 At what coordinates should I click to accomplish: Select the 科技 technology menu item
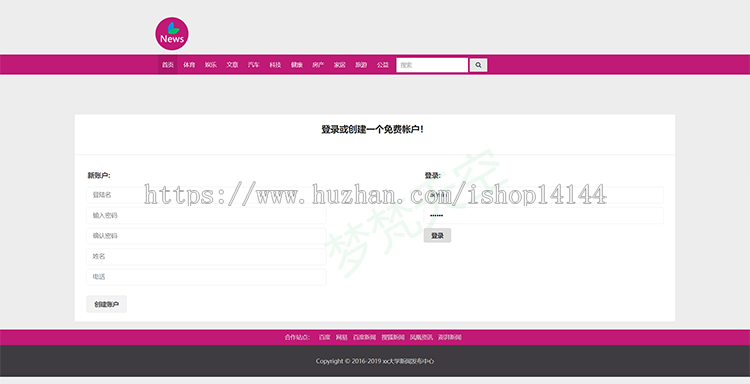click(x=275, y=65)
